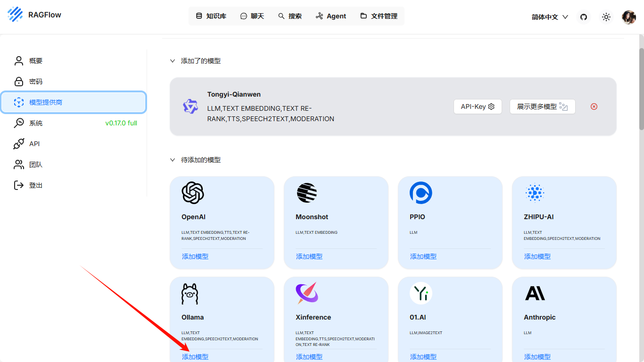
Task: Open the 简体中文 language dropdown
Action: [550, 17]
